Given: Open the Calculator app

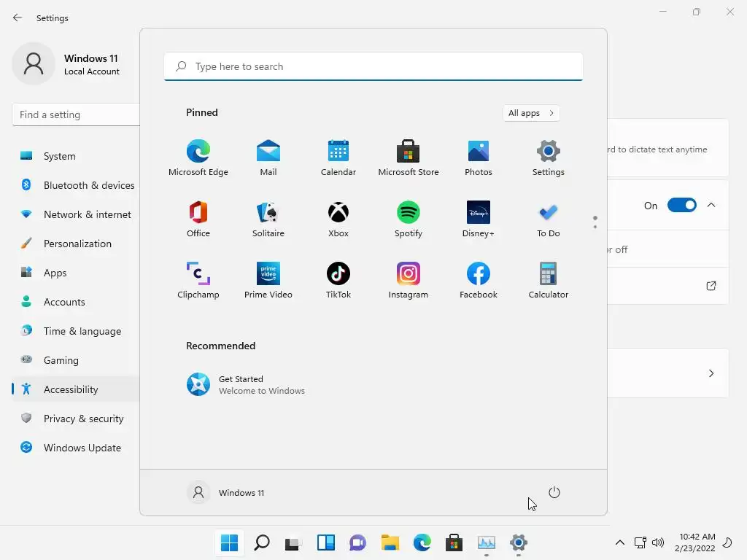Looking at the screenshot, I should [x=549, y=281].
